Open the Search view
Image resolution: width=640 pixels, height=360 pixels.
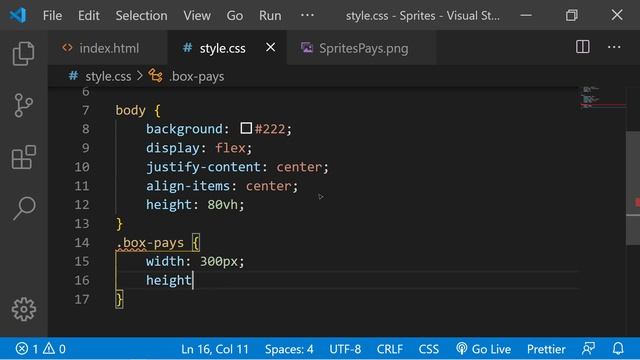[24, 208]
